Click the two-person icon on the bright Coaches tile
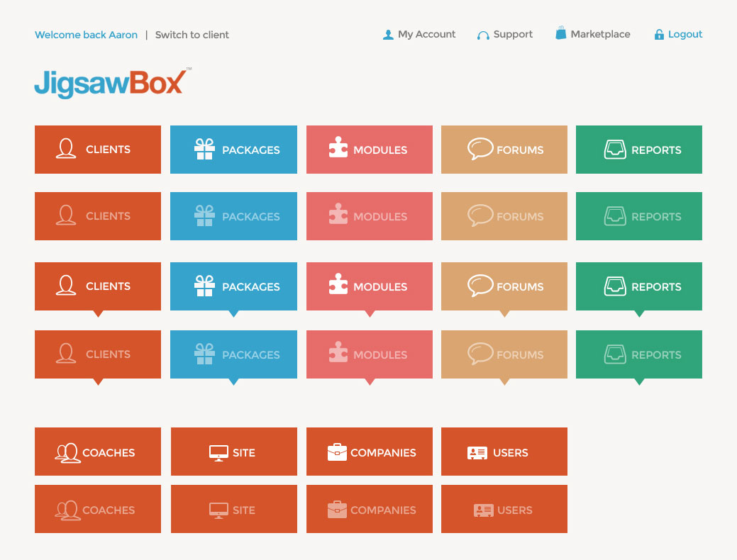This screenshot has height=560, width=737. tap(67, 452)
